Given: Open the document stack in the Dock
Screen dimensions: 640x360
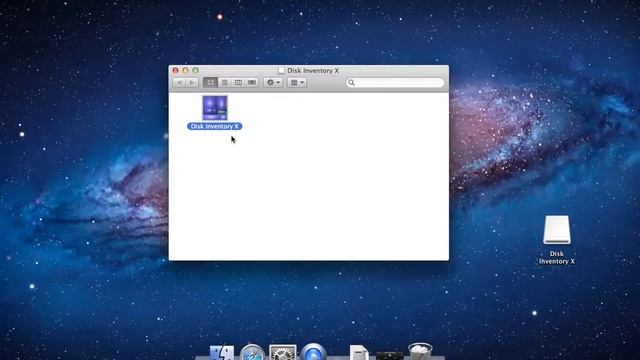Looking at the screenshot, I should [x=359, y=353].
